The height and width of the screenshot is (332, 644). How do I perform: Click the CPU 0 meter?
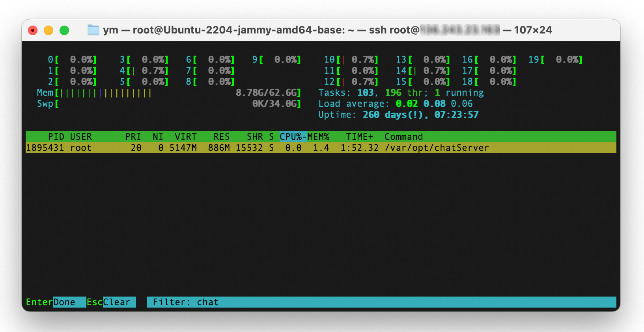72,59
